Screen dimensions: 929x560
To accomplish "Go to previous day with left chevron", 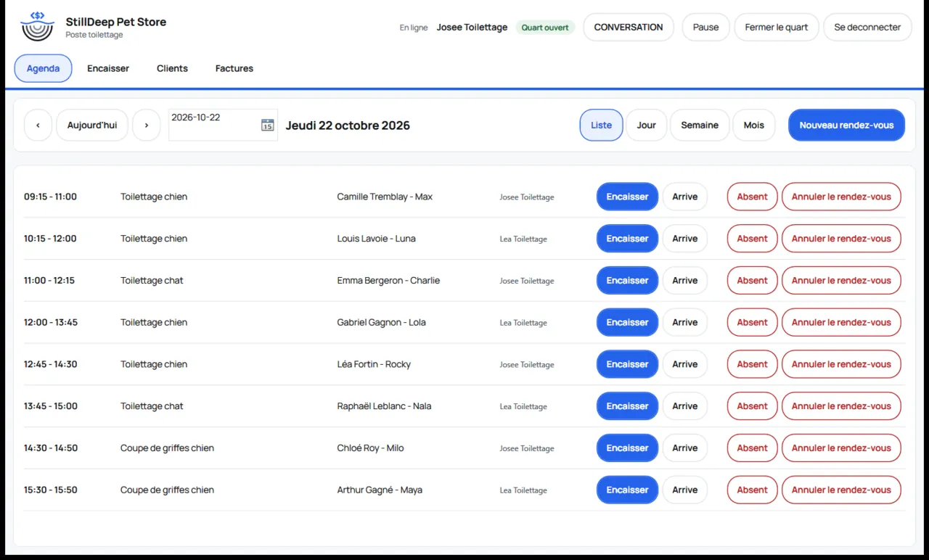I will [x=38, y=125].
